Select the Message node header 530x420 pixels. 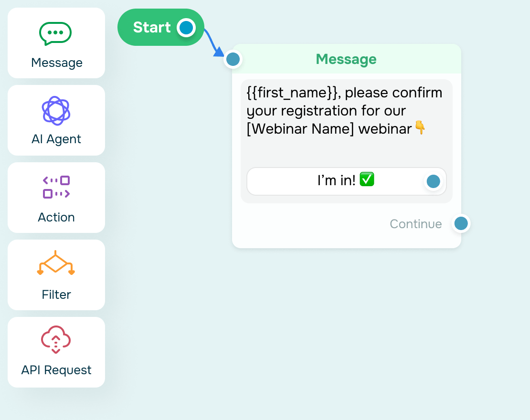click(347, 59)
